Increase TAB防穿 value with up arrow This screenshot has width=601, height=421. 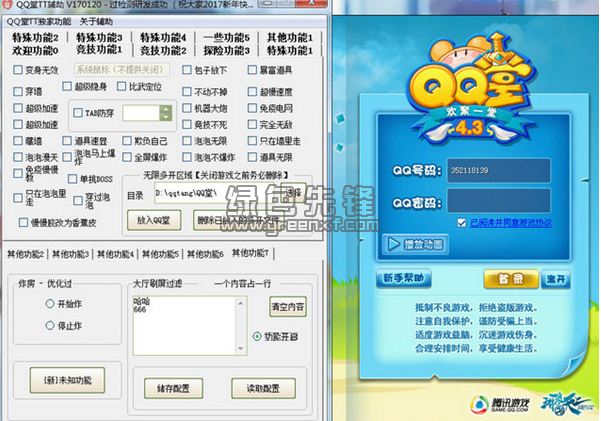pyautogui.click(x=166, y=109)
